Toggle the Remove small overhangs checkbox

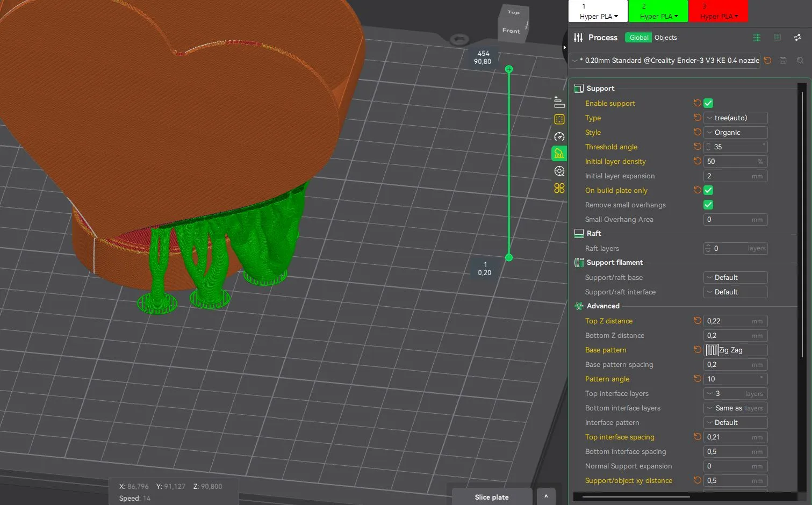708,205
